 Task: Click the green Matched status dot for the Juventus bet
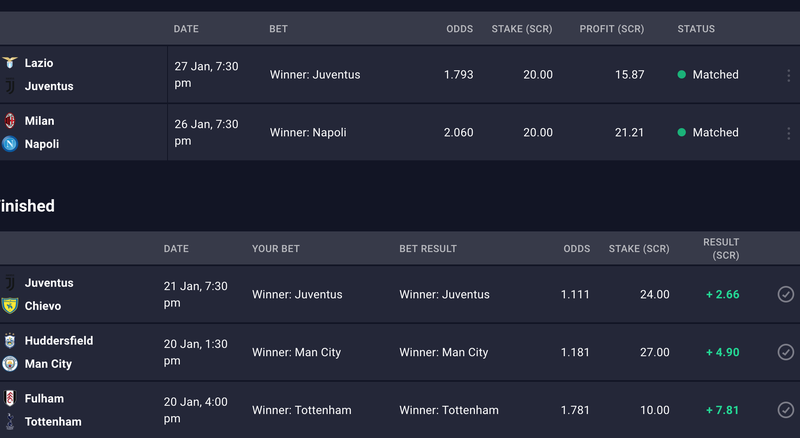coord(681,75)
